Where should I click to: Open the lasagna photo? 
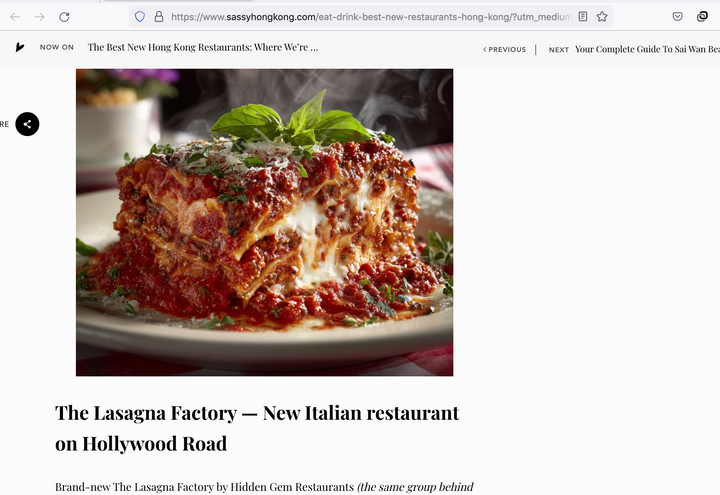(x=264, y=222)
